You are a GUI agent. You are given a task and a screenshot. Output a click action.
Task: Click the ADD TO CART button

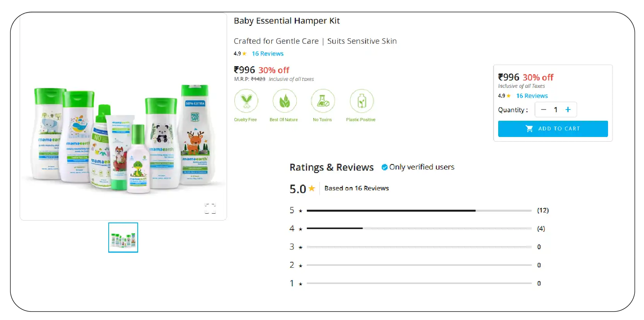[x=553, y=129]
